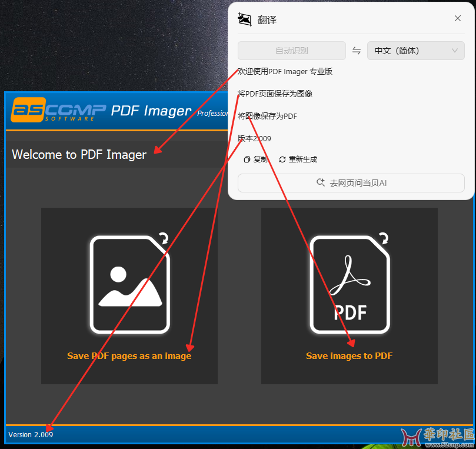This screenshot has height=449, width=476.
Task: Click the 'Welcome to PDF Imager' heading
Action: tap(79, 155)
